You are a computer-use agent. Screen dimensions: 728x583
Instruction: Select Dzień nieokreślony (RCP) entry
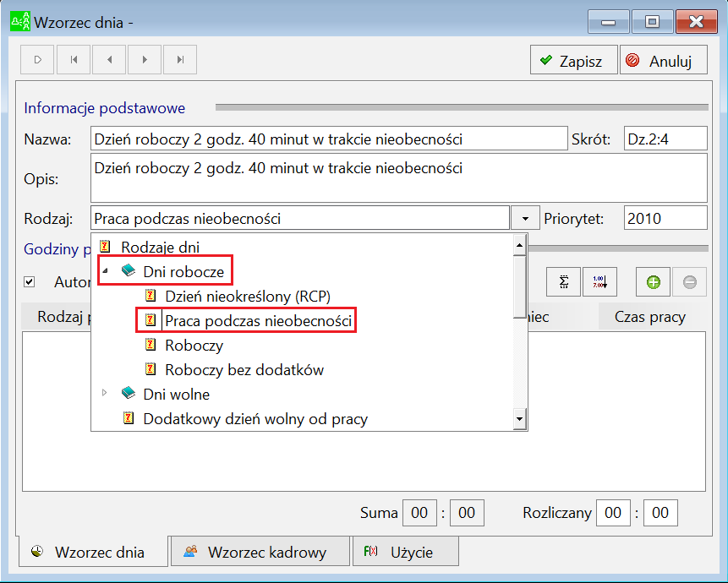click(248, 296)
